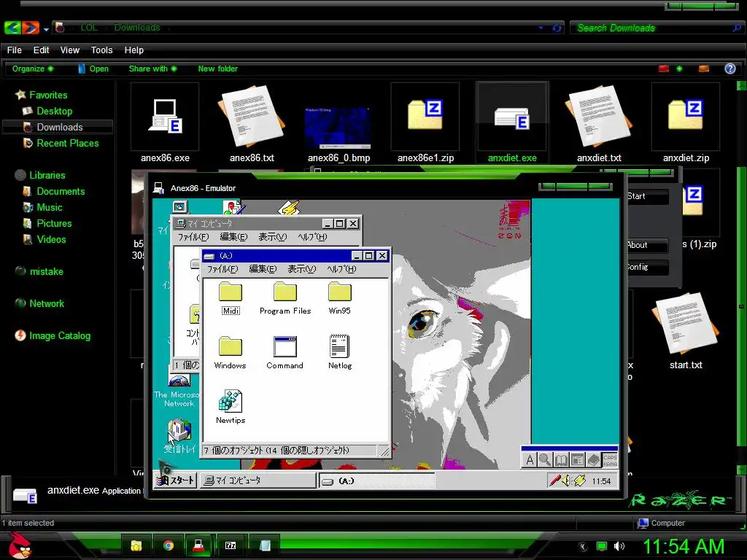Open the Newtips registry file icon
Image resolution: width=747 pixels, height=560 pixels.
pyautogui.click(x=231, y=407)
